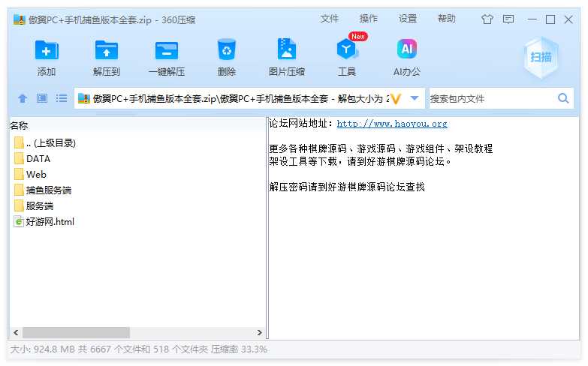This screenshot has height=366, width=588.
Task: Open the 文件 menu
Action: 329,19
